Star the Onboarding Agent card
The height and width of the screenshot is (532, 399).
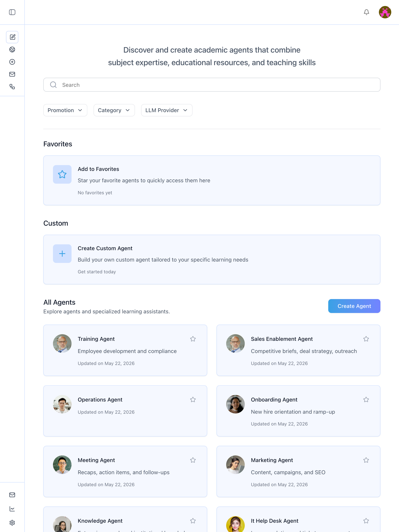click(366, 399)
